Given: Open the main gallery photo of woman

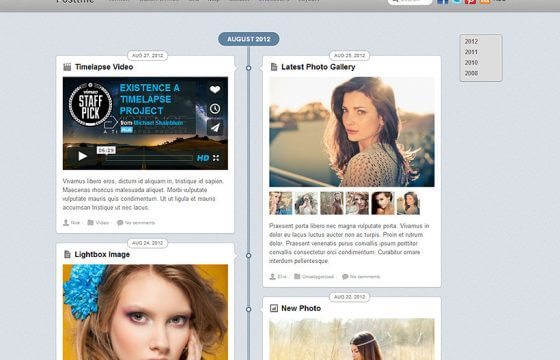Looking at the screenshot, I should pyautogui.click(x=352, y=132).
